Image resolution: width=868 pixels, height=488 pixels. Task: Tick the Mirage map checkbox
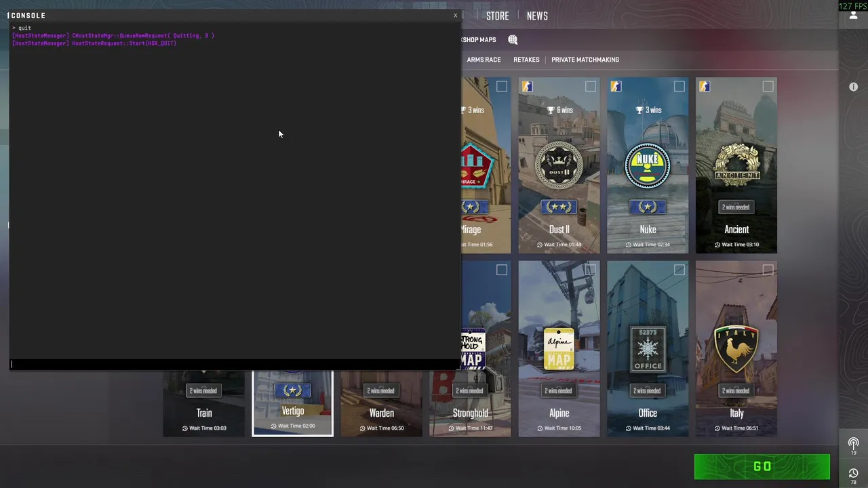[x=502, y=86]
